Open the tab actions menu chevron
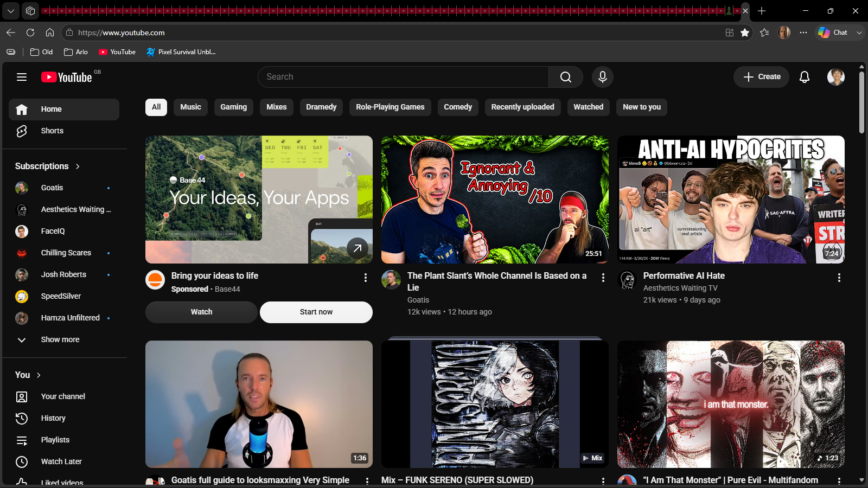Image resolution: width=868 pixels, height=488 pixels. tap(11, 11)
